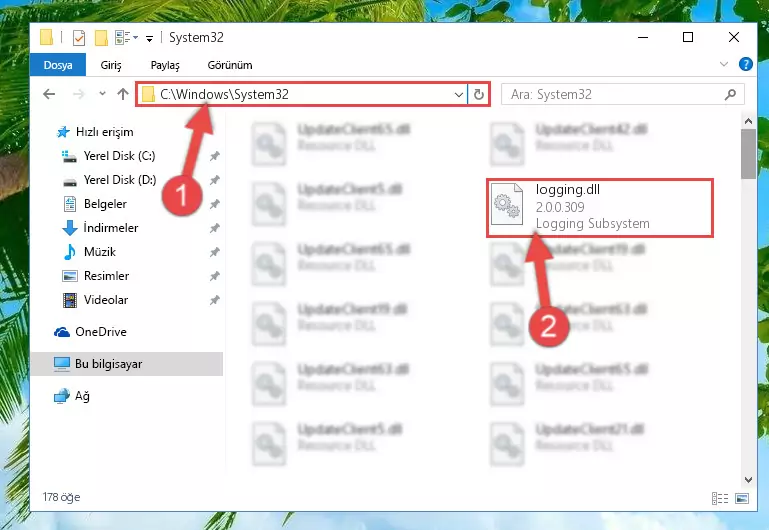This screenshot has height=530, width=769.
Task: Click the Properties quick access icon
Action: (x=78, y=38)
